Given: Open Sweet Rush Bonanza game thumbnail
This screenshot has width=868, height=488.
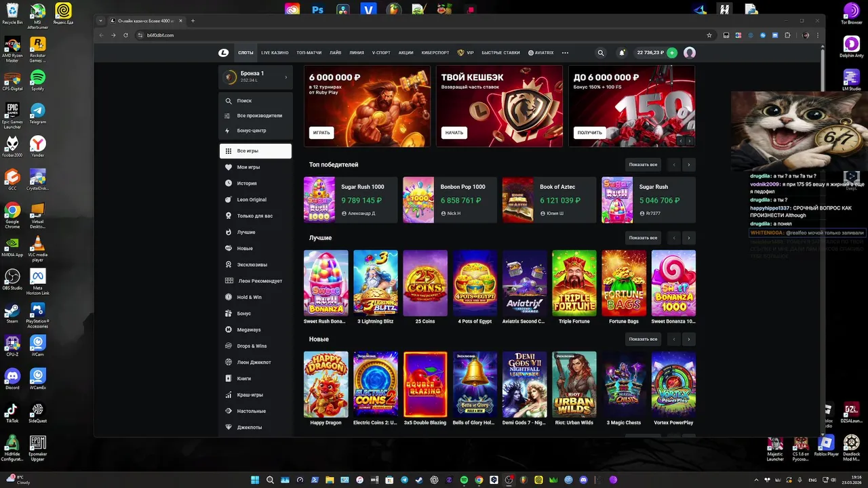Looking at the screenshot, I should [326, 283].
